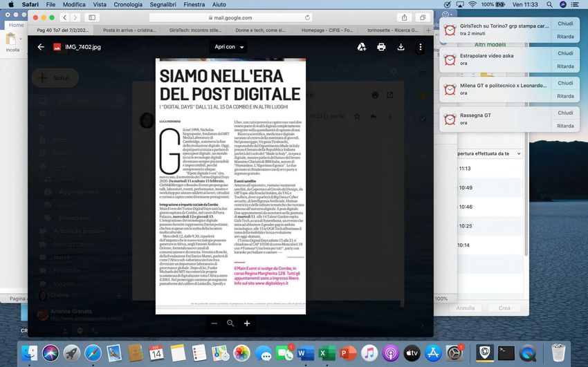Image resolution: width=588 pixels, height=367 pixels.
Task: Print the IMG_7402.jpg attachment
Action: (381, 47)
